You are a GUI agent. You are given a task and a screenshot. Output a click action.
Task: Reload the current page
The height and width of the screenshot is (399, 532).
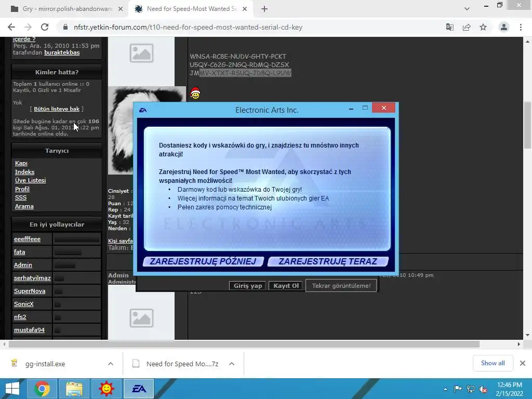tap(45, 27)
